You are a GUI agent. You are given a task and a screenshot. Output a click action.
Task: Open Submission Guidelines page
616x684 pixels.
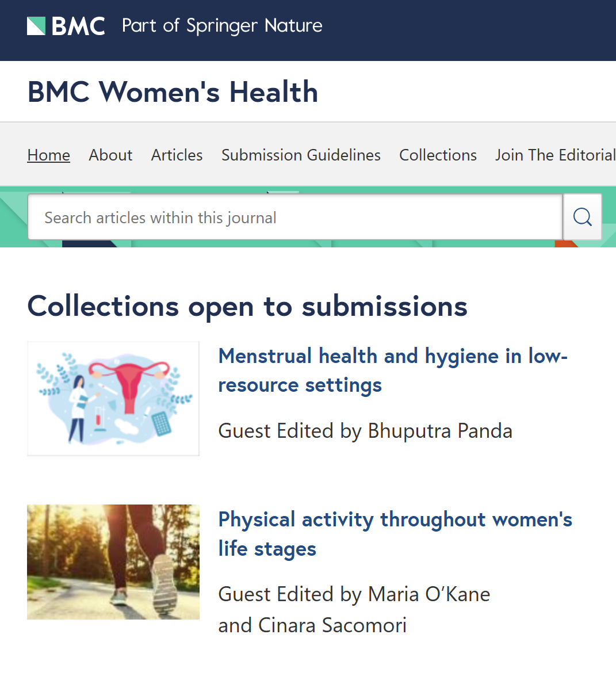coord(301,155)
